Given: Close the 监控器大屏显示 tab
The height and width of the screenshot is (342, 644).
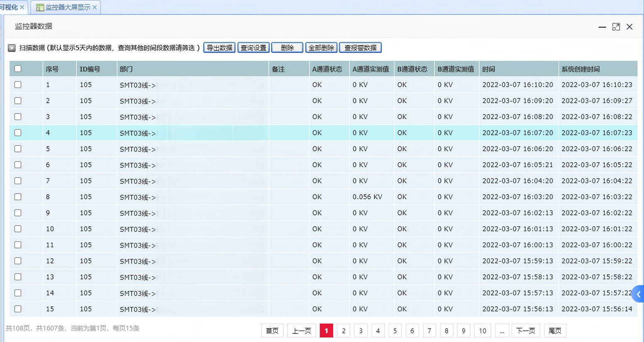Looking at the screenshot, I should coord(95,7).
